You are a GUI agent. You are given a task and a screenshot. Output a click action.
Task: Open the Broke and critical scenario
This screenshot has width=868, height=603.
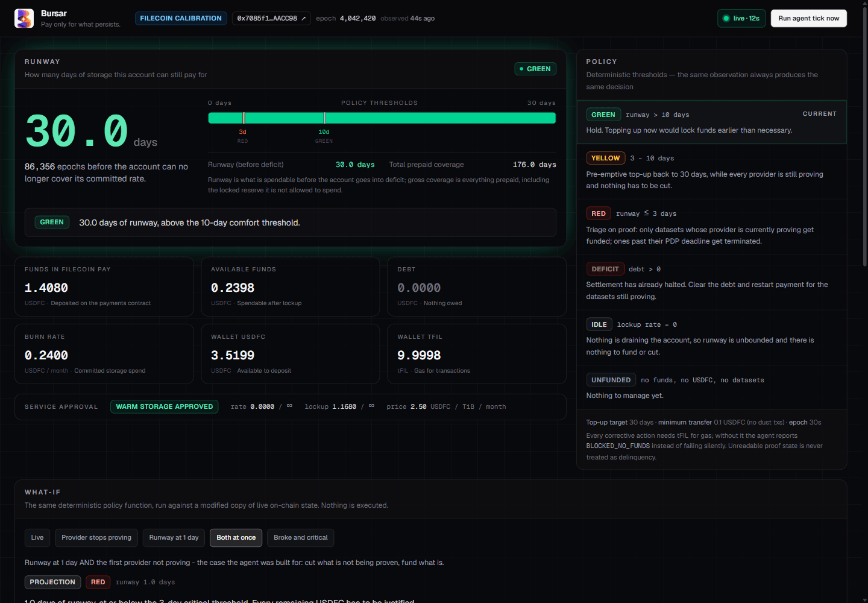coord(301,538)
